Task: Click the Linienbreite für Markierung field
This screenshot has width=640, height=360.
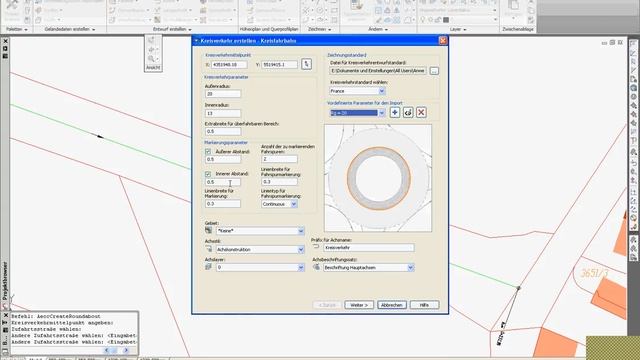Action: pos(223,204)
